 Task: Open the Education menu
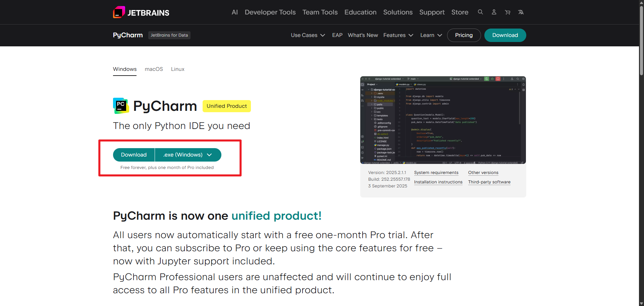coord(360,12)
